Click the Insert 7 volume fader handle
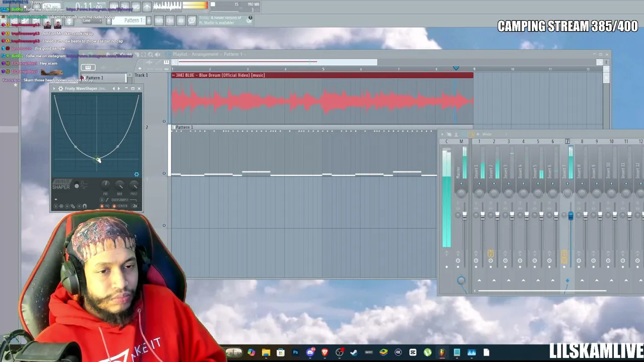Image resolution: width=644 pixels, height=362 pixels. (x=571, y=215)
